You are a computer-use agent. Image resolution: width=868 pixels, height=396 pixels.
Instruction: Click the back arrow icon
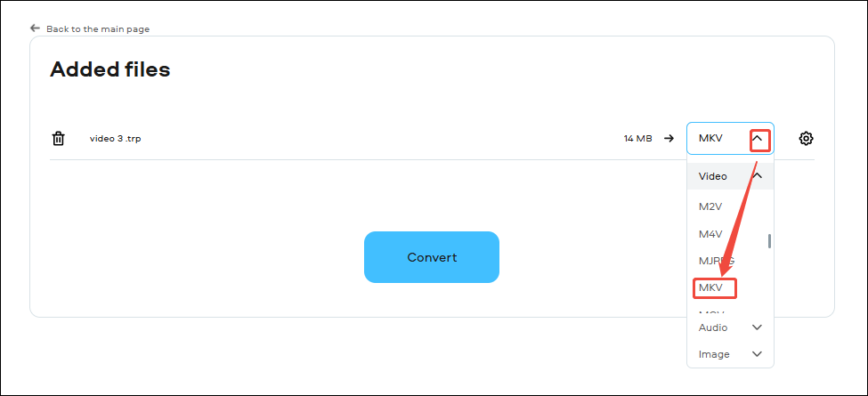pyautogui.click(x=35, y=28)
